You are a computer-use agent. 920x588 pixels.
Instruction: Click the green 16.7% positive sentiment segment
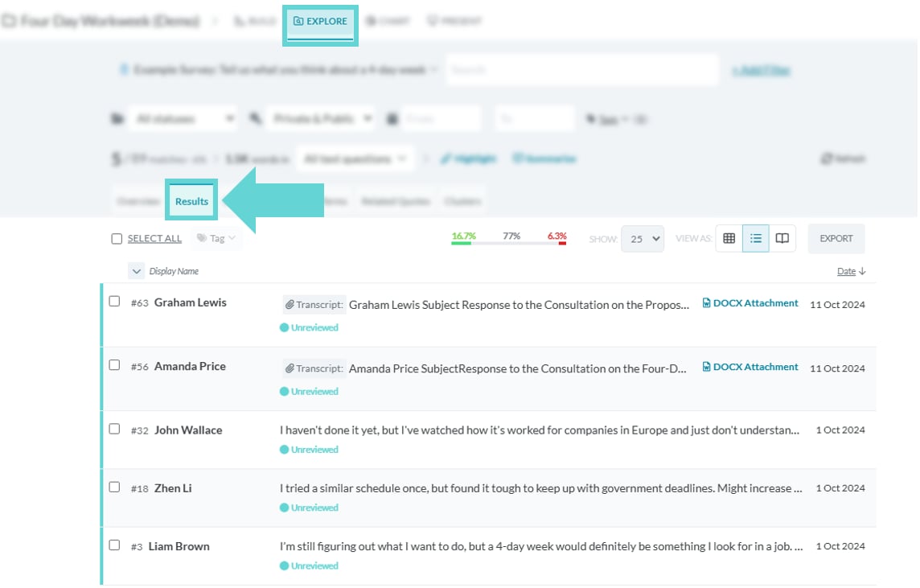(x=463, y=237)
